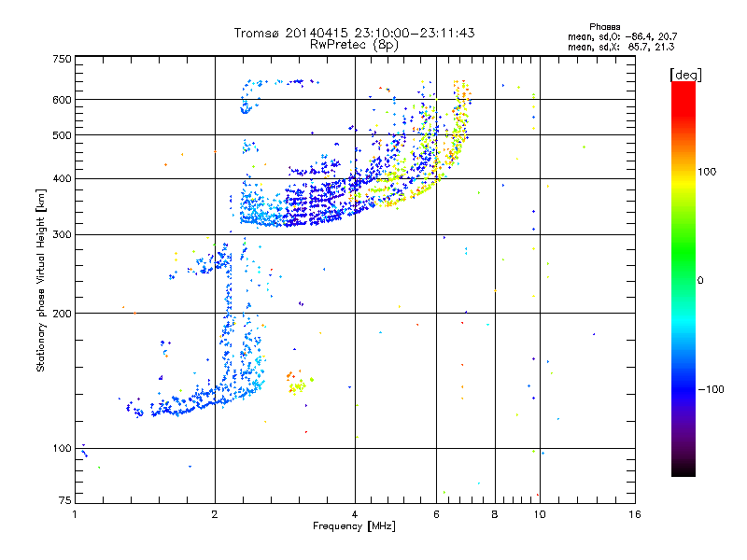The image size is (747, 560).
Task: Click the x-axis tick label '6'
Action: point(436,514)
